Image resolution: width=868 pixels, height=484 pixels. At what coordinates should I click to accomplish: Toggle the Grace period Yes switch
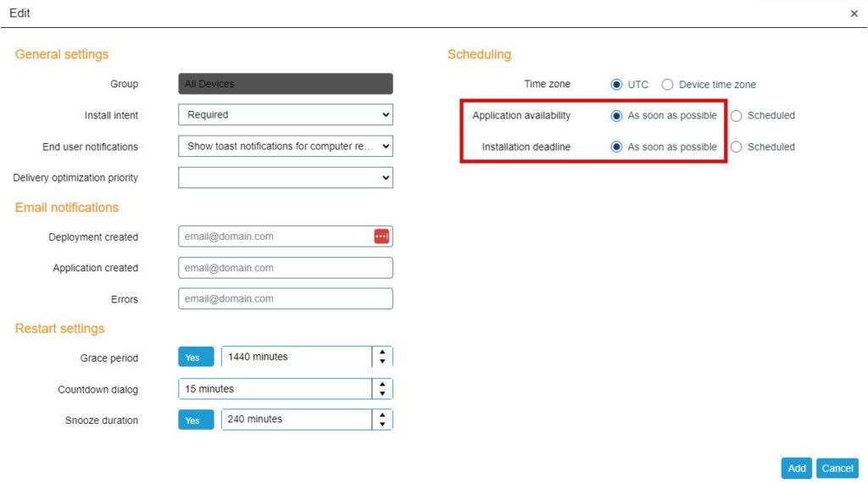pos(196,357)
